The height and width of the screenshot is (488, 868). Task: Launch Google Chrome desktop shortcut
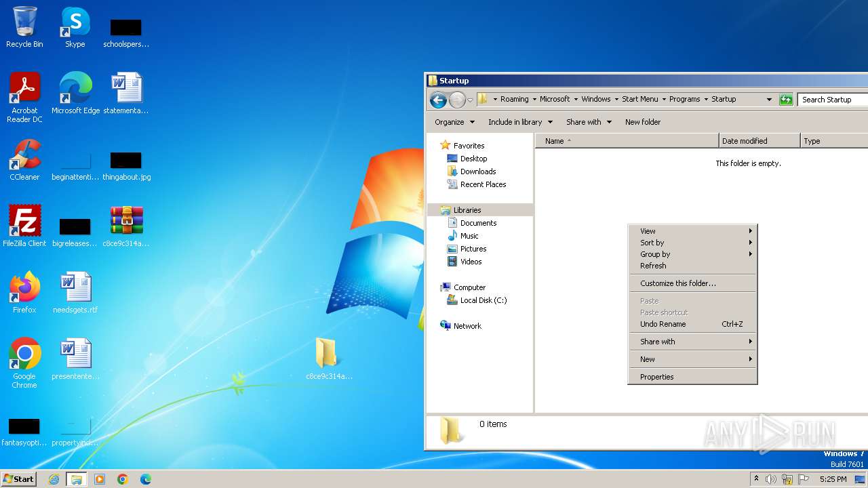pos(24,363)
